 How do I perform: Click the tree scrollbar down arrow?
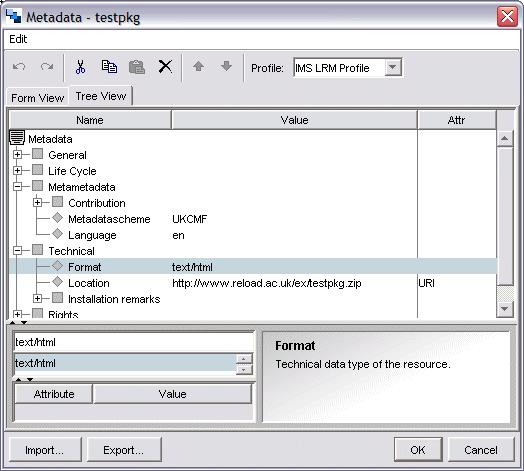tap(505, 308)
